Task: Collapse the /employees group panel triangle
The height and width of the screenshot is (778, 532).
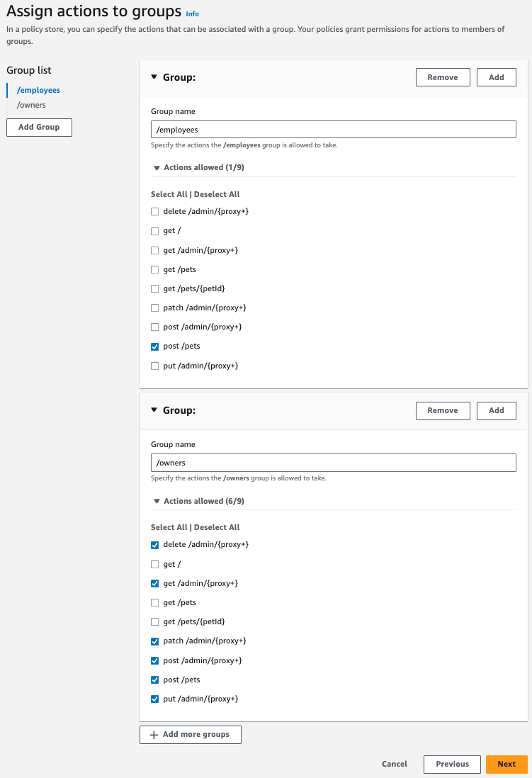Action: coord(154,77)
